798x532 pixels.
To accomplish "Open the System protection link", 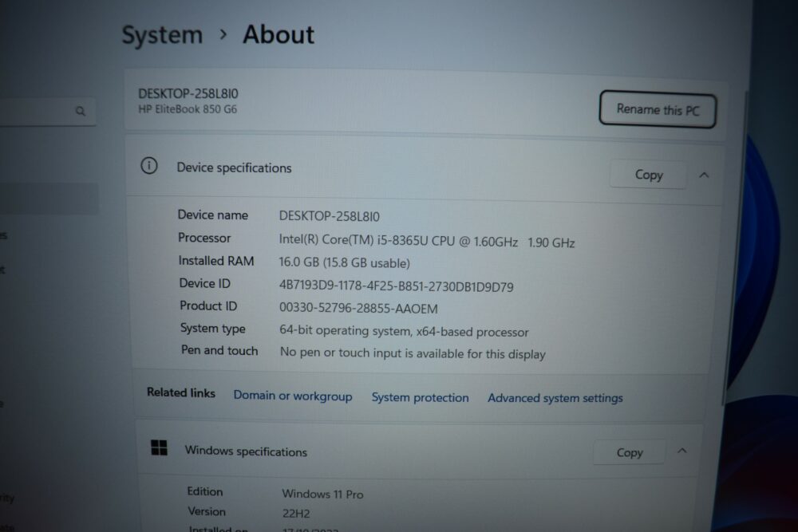I will [x=420, y=397].
